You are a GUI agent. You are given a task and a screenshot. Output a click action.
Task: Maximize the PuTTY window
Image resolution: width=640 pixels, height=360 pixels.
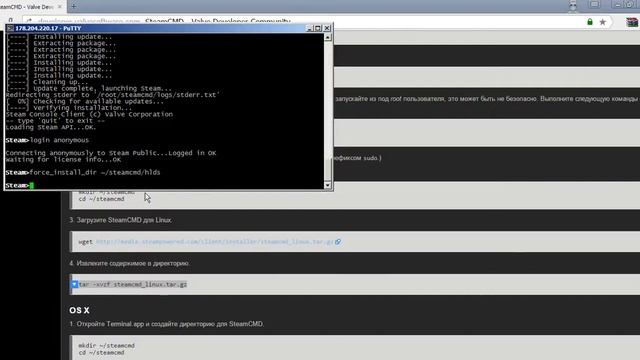(x=318, y=28)
